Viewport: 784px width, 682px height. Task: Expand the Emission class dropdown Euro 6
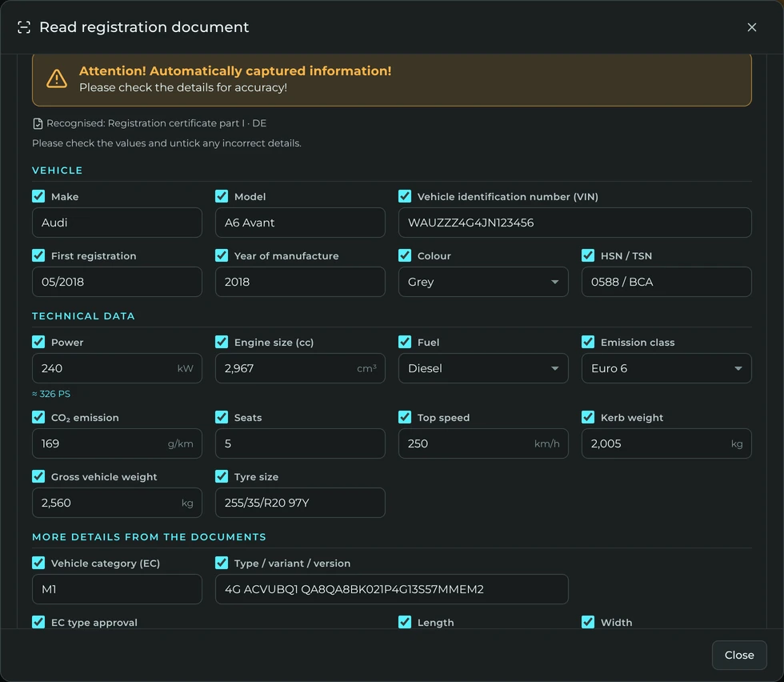[x=666, y=368]
